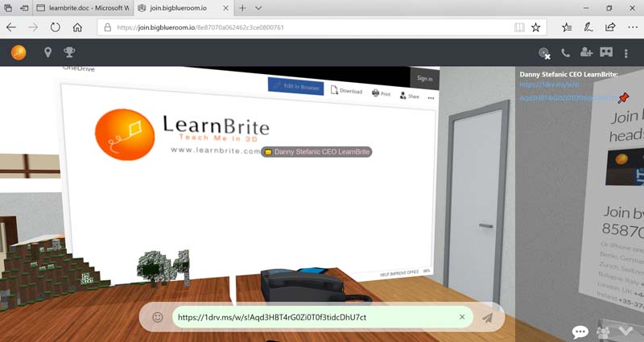Click the orange LearnBrite logo in app bar
Image resolution: width=644 pixels, height=342 pixels.
[x=19, y=52]
